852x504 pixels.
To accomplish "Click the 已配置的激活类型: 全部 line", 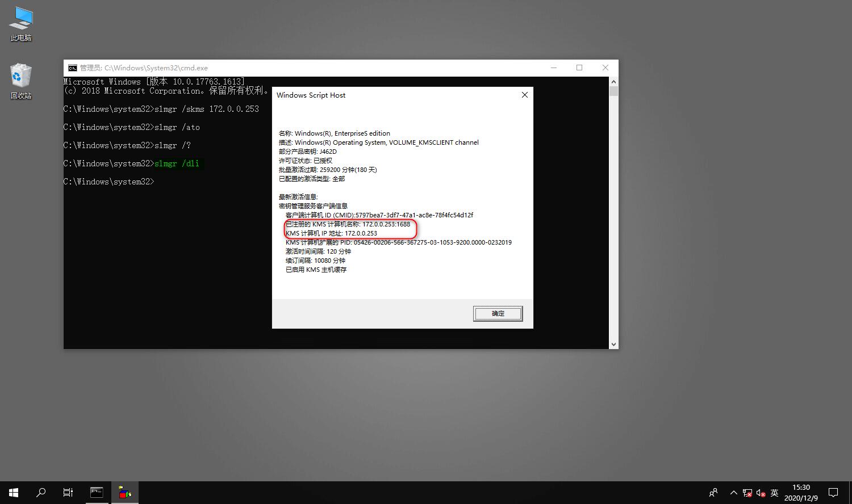I will pos(312,179).
